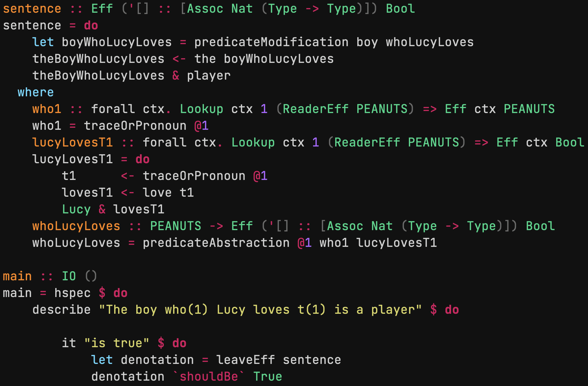Click 'leaveEff' in the denotation line
588x386 pixels.
pyautogui.click(x=245, y=360)
